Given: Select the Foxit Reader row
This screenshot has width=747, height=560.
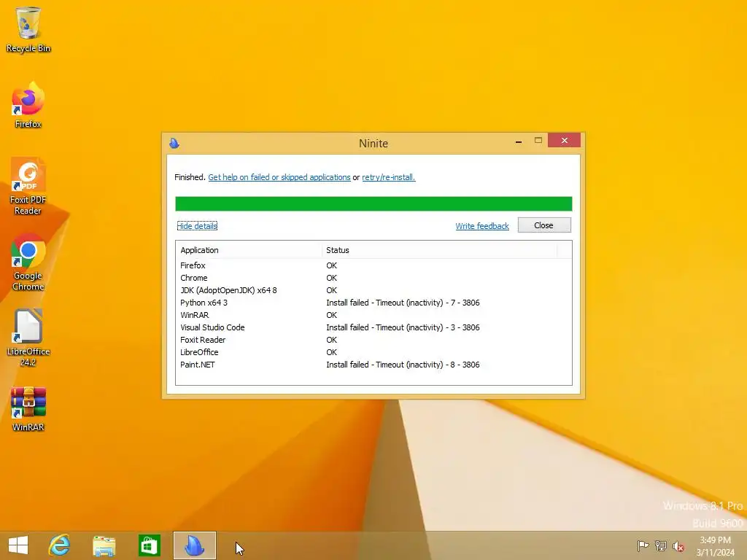Looking at the screenshot, I should tap(373, 340).
